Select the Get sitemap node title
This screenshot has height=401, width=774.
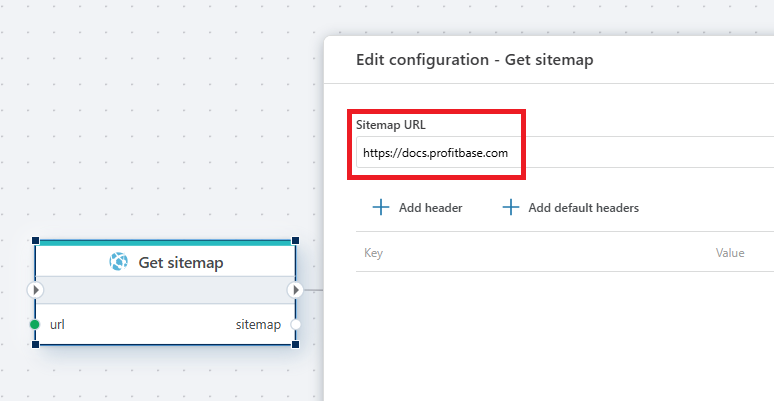coord(180,262)
